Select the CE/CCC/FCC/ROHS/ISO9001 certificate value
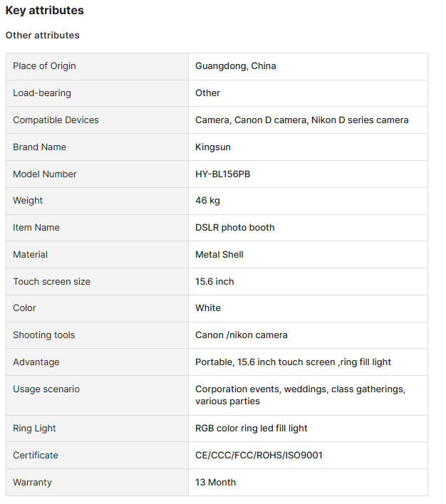Image resolution: width=446 pixels, height=504 pixels. tap(259, 455)
